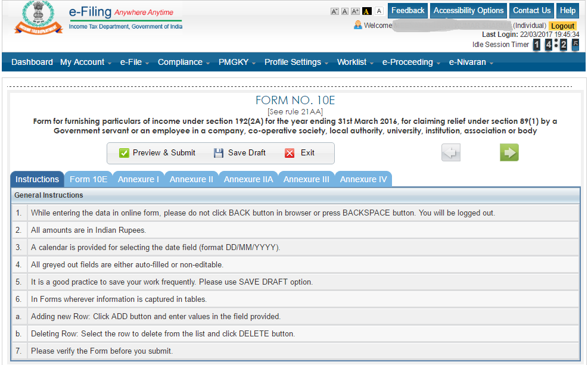The height and width of the screenshot is (365, 588).
Task: Click instruction about SAVE DRAFT option
Action: [172, 282]
